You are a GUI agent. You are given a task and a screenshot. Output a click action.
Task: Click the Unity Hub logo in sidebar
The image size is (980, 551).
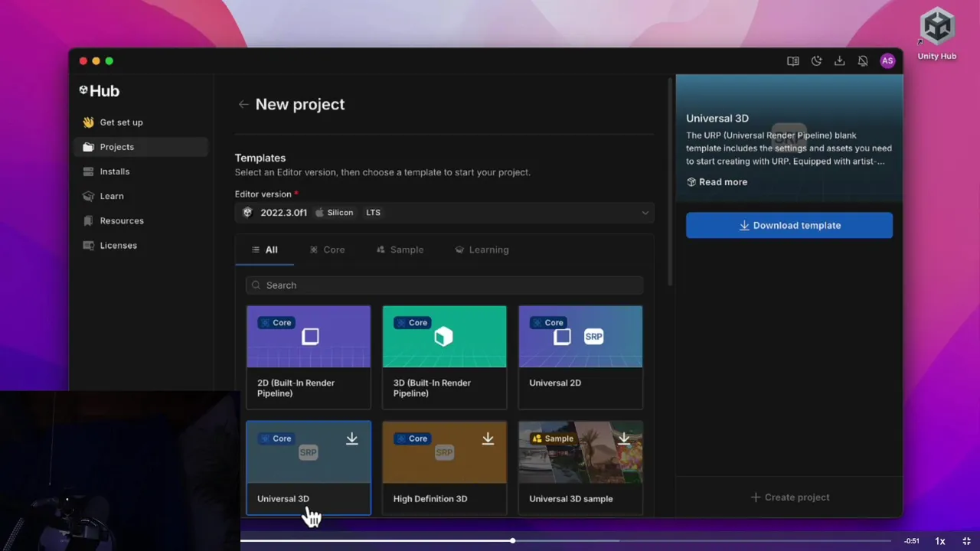coord(100,90)
